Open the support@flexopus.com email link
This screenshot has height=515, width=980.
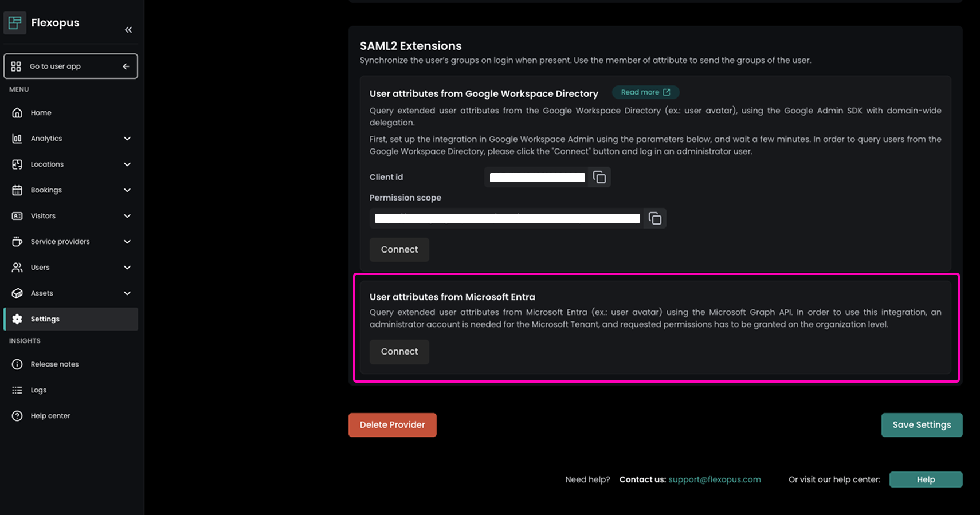(714, 479)
